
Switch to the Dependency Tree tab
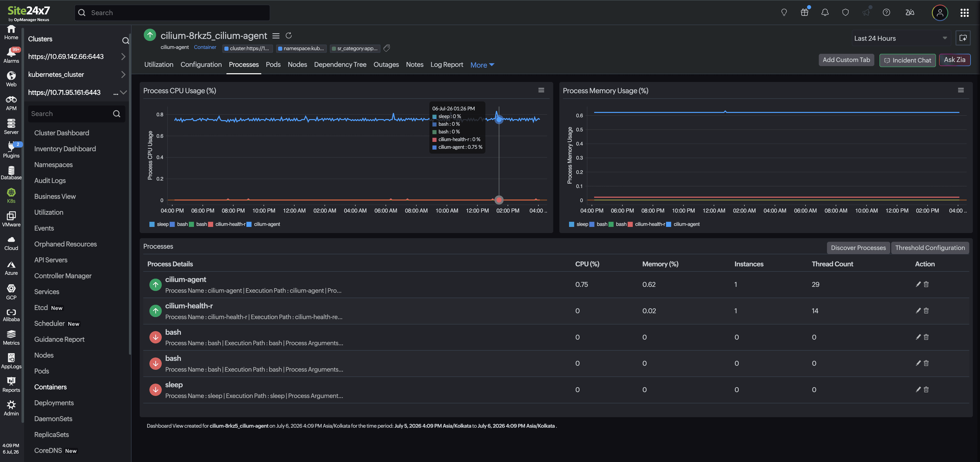click(x=340, y=64)
